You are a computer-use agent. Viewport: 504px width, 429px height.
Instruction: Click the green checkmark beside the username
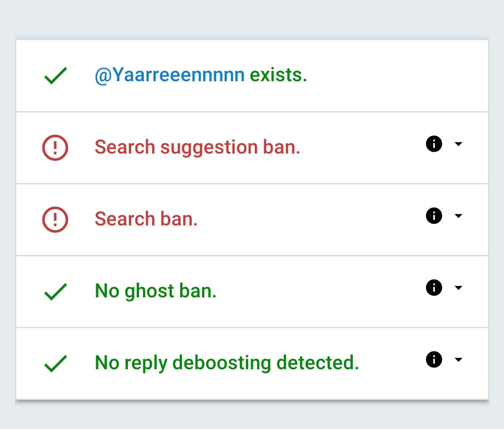pyautogui.click(x=56, y=76)
